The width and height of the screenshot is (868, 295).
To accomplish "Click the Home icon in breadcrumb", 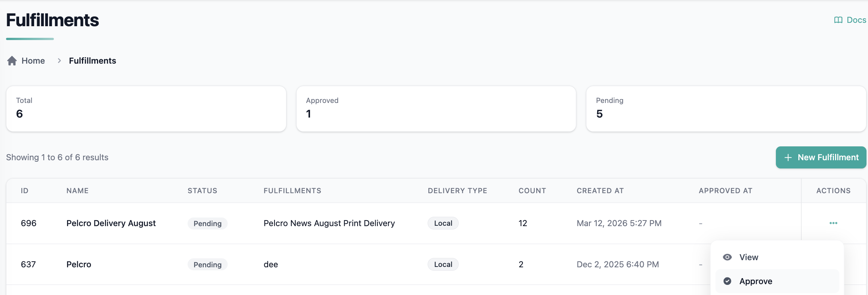I will [x=12, y=61].
